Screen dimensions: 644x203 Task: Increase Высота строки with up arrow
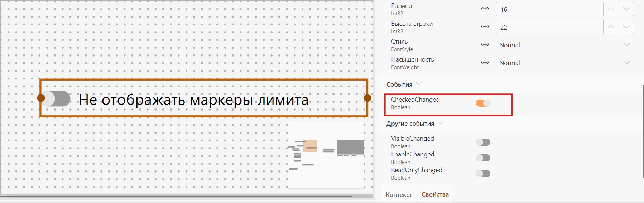[611, 27]
